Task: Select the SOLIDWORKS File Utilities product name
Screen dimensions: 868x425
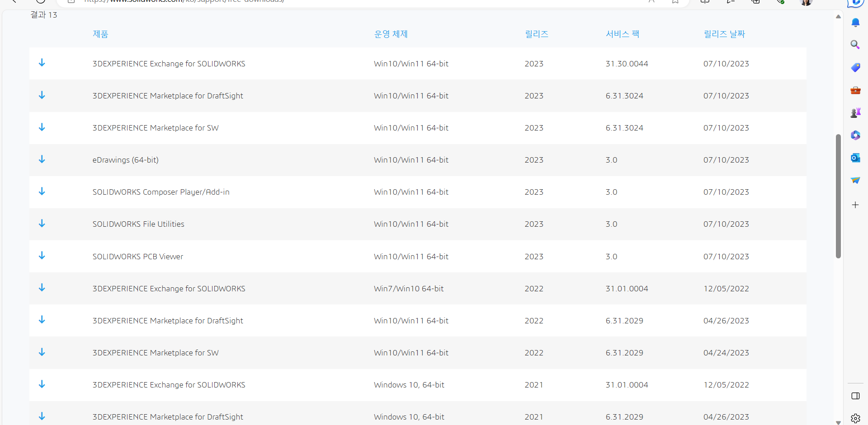Action: pyautogui.click(x=138, y=224)
